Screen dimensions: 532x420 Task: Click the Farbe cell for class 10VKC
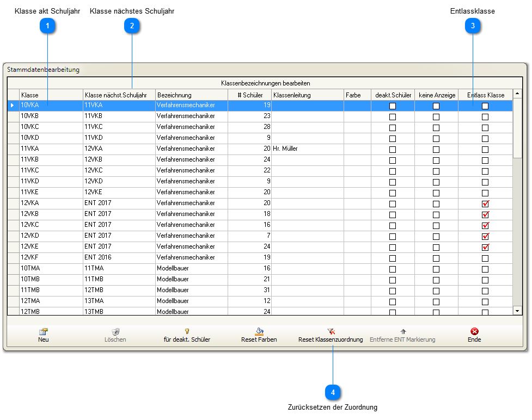tap(357, 127)
